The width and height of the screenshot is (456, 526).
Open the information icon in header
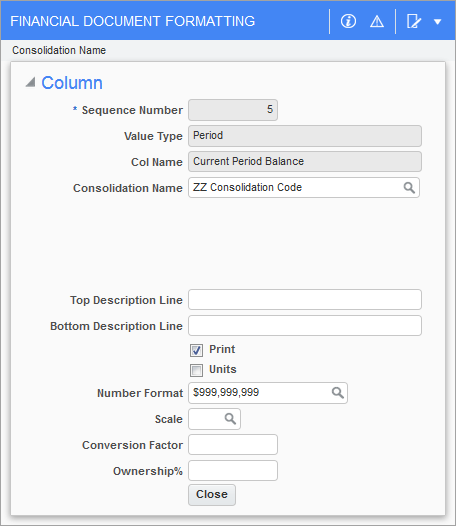click(x=348, y=21)
